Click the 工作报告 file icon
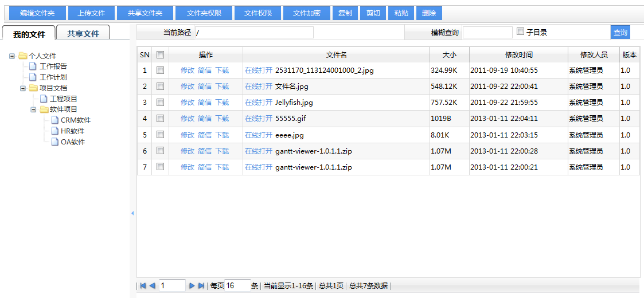This screenshot has height=298, width=644. click(33, 66)
